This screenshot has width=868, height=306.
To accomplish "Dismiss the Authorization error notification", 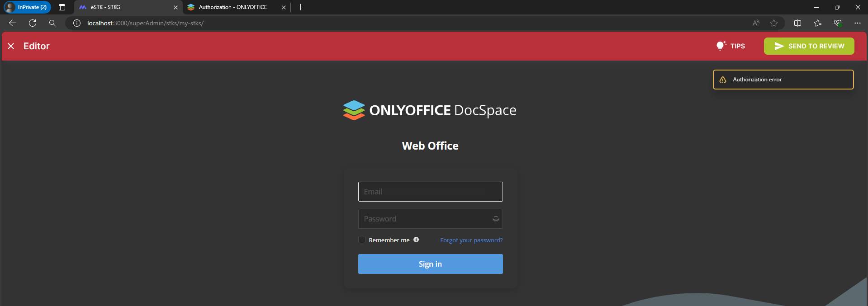I will [x=783, y=80].
